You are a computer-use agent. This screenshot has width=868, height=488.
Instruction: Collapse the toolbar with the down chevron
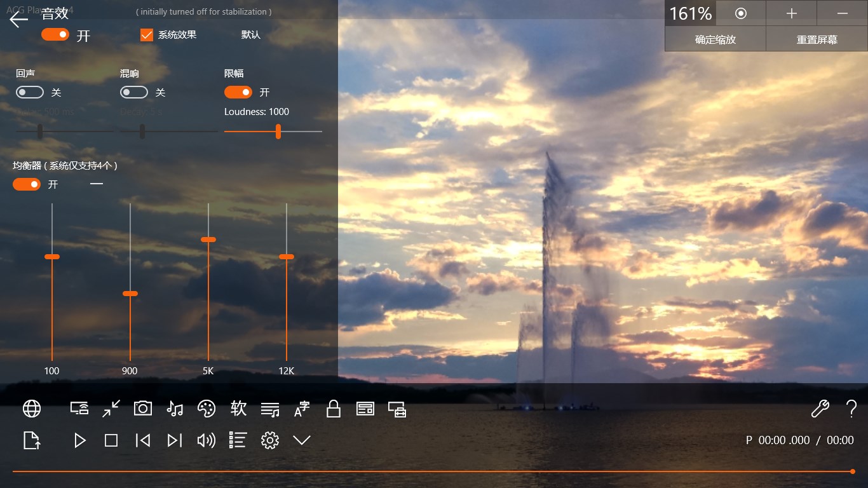(x=302, y=440)
